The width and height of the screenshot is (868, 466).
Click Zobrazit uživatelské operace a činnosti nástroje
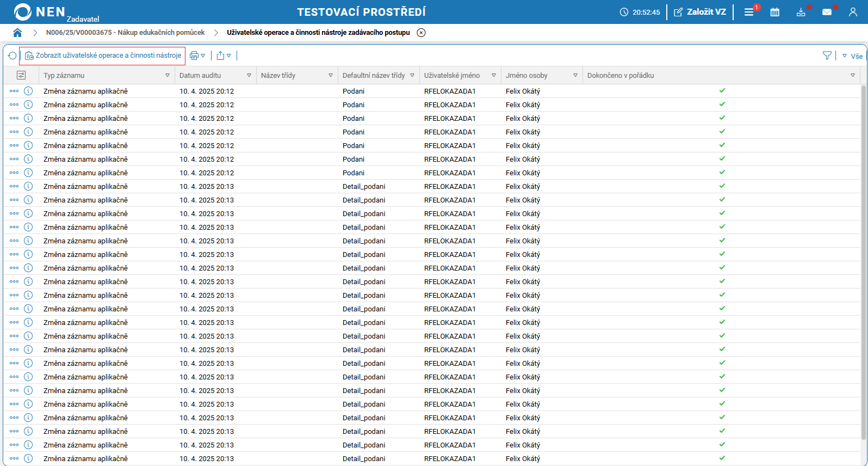(x=103, y=56)
